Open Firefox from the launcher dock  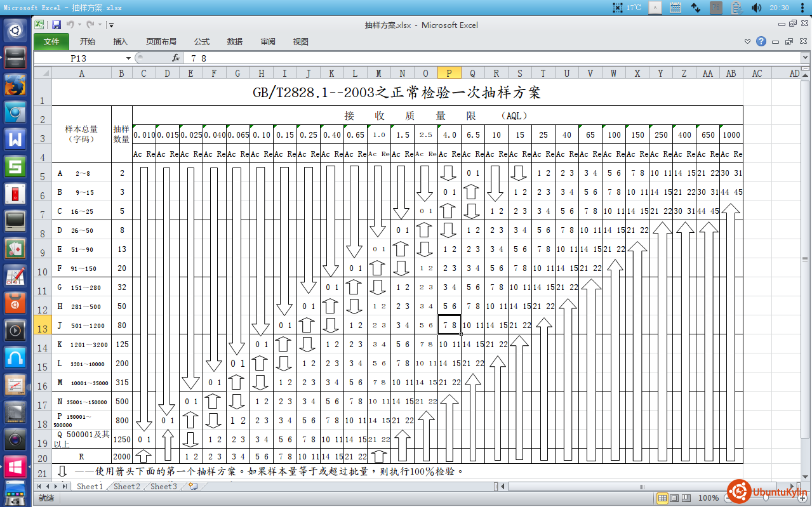point(15,84)
